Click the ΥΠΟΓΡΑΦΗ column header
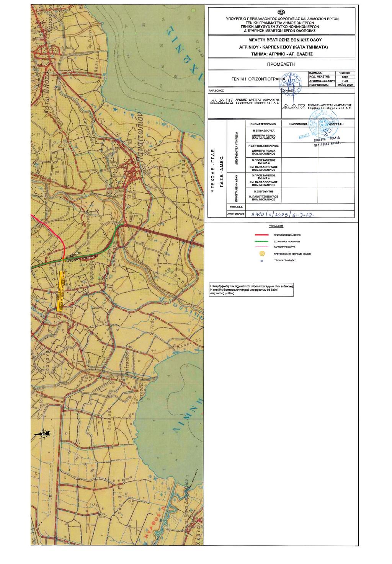Image resolution: width=392 pixels, height=564 pixels. click(336, 124)
